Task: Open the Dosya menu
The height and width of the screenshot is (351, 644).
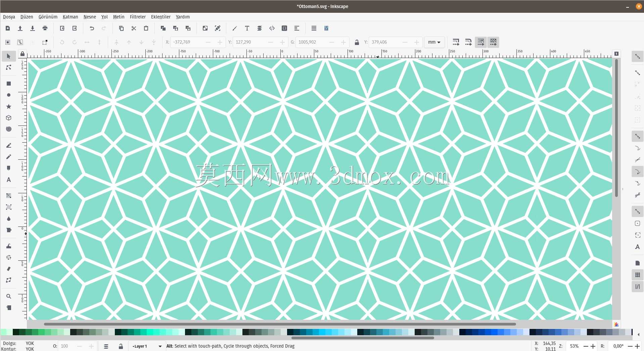Action: point(9,17)
